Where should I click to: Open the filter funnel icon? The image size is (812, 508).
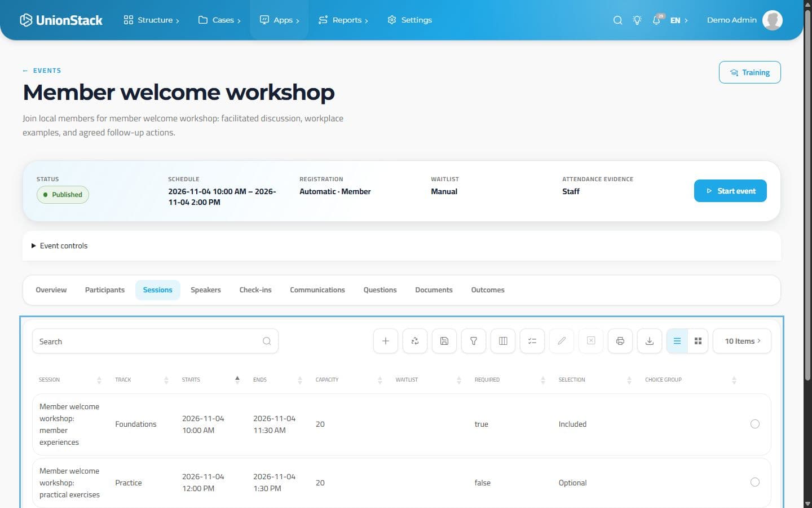[x=474, y=341]
